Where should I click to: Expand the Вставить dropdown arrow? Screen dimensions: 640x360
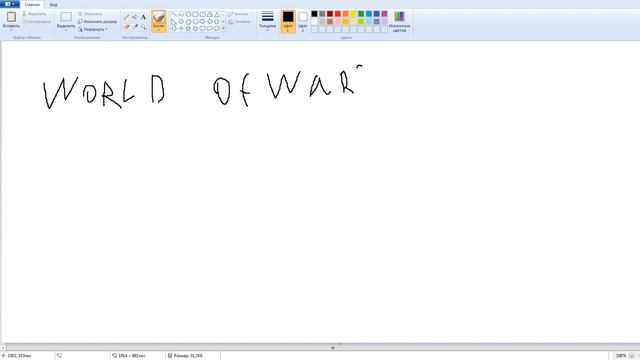pos(11,30)
